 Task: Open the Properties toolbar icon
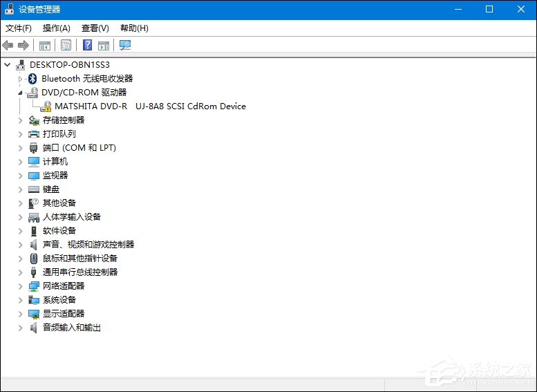(66, 45)
